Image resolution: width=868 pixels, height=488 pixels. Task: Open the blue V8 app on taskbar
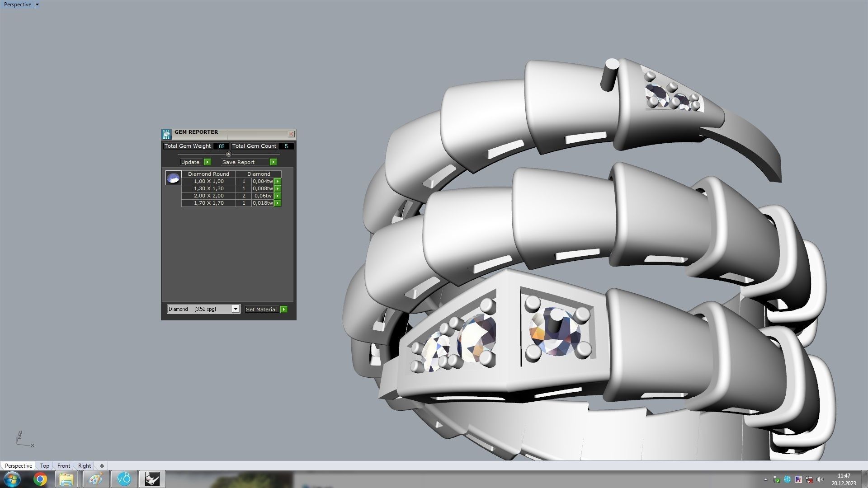coord(124,479)
